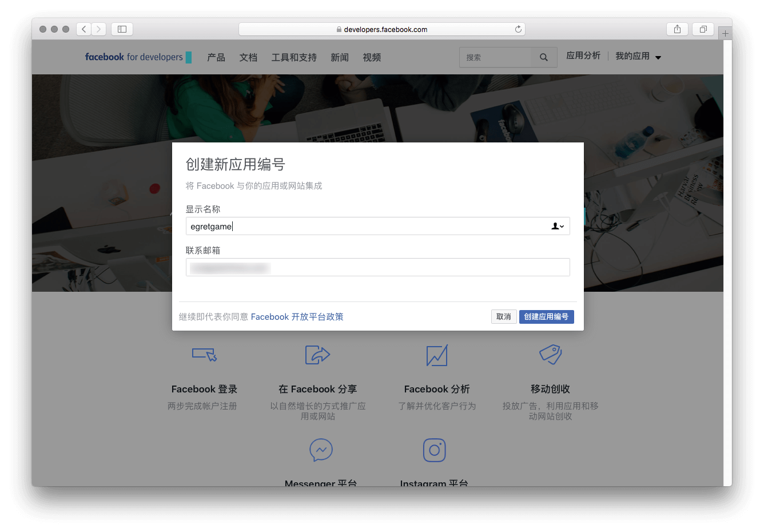
Task: Open the contact autofill icon in name field
Action: coord(558,227)
